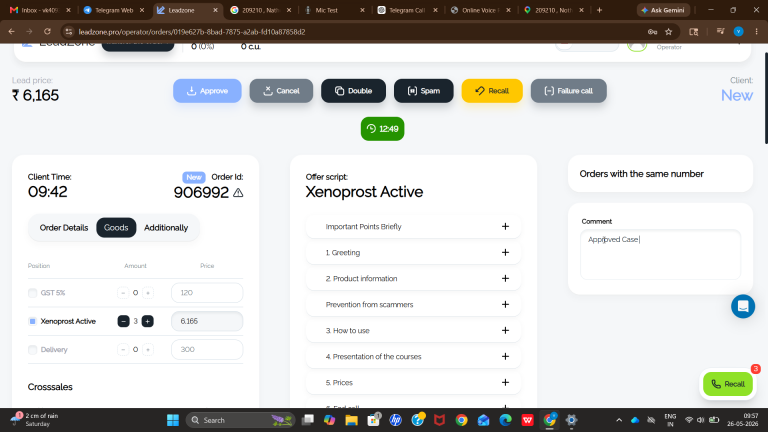
Task: Open the password key icon in address bar
Action: point(652,31)
